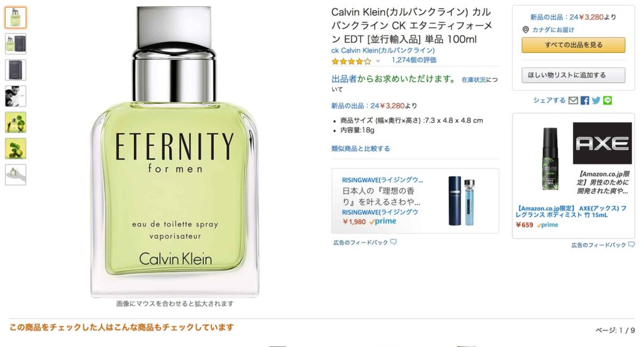The height and width of the screenshot is (347, 644).
Task: Open ck Calvin Klein brand link
Action: pos(383,50)
